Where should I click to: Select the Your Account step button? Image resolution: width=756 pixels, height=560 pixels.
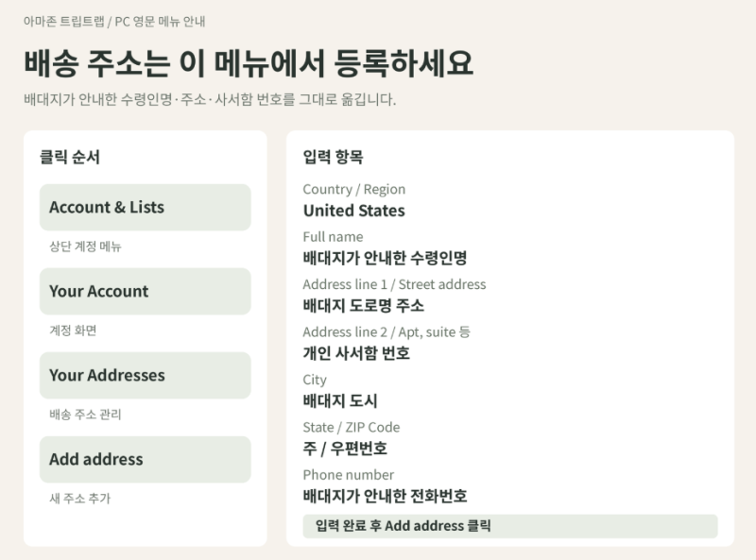click(146, 291)
